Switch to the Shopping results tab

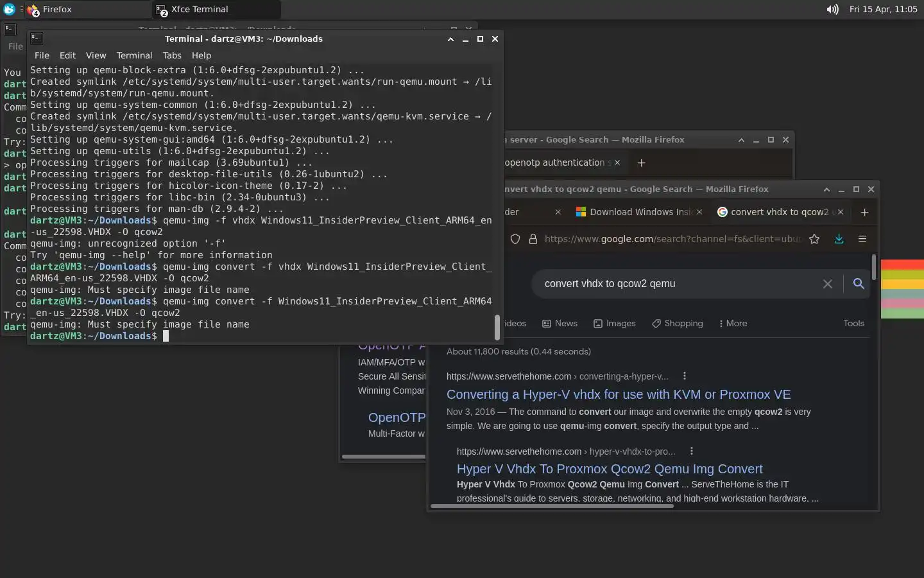[678, 323]
